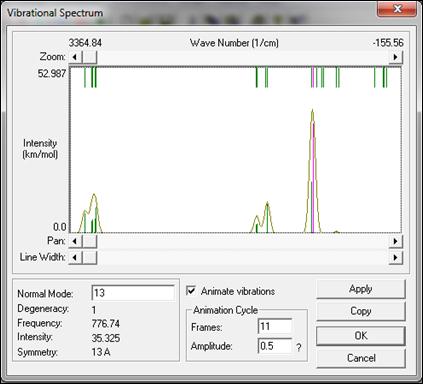Click the Line Width left arrow
This screenshot has height=384, width=423.
pos(75,257)
